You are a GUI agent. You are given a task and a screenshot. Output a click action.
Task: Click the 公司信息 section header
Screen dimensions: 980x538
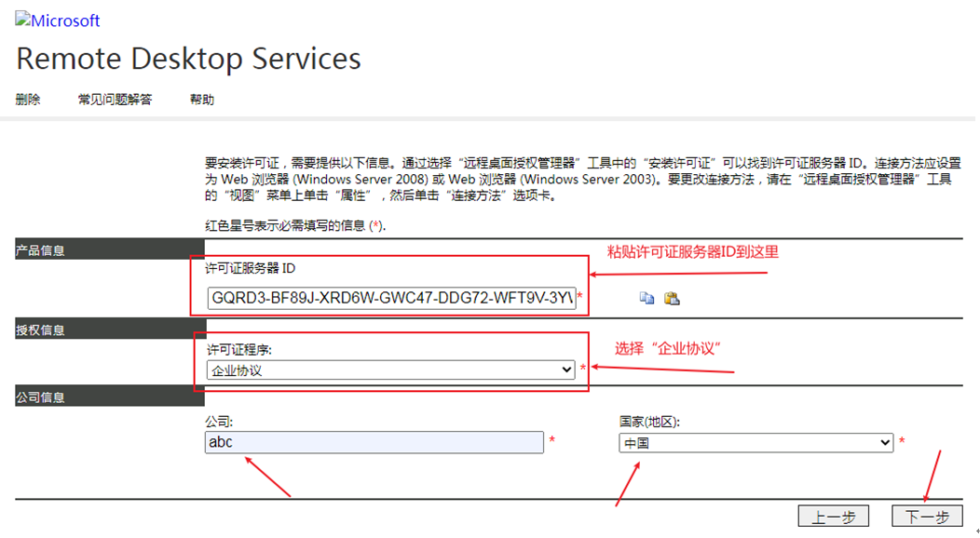pyautogui.click(x=109, y=397)
